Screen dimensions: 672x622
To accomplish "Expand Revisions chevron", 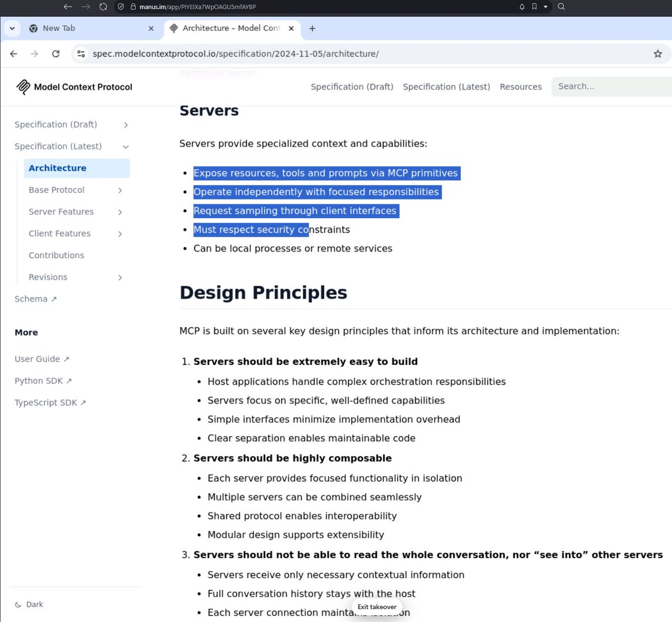I will tap(120, 278).
